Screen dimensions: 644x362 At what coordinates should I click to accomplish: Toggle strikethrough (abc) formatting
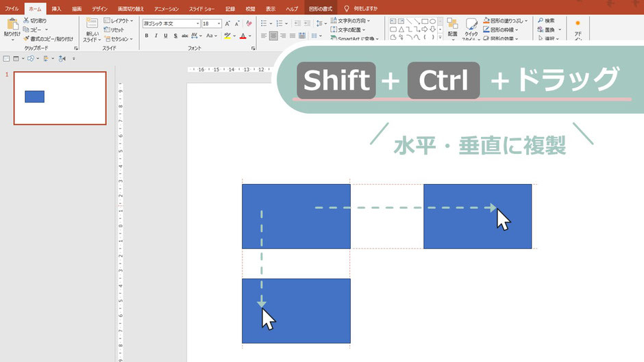185,36
